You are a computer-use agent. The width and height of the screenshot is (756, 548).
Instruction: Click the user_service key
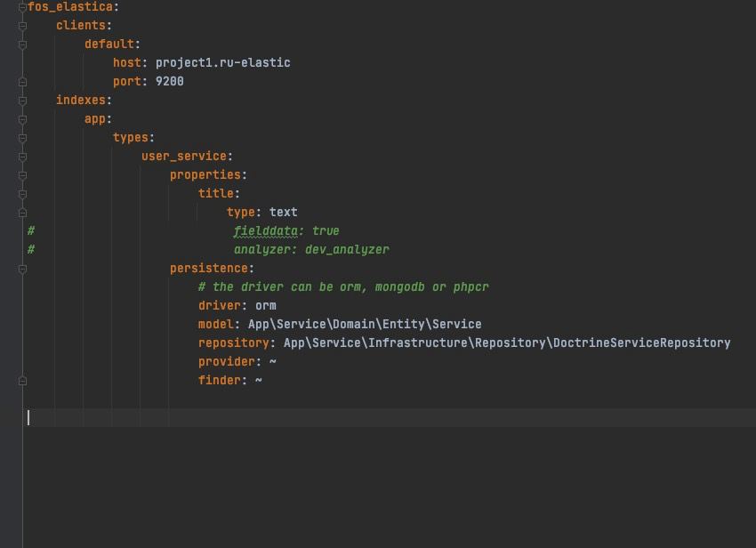click(x=184, y=157)
